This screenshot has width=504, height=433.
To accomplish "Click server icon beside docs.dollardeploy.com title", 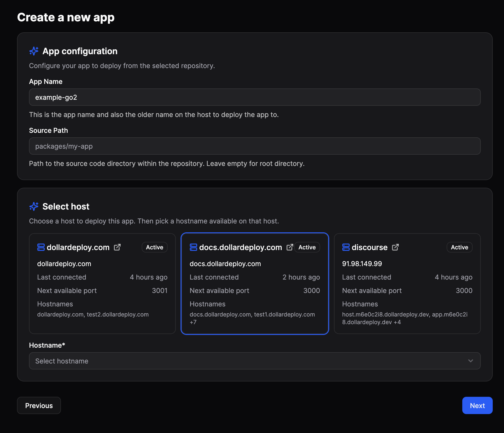I will (x=193, y=247).
